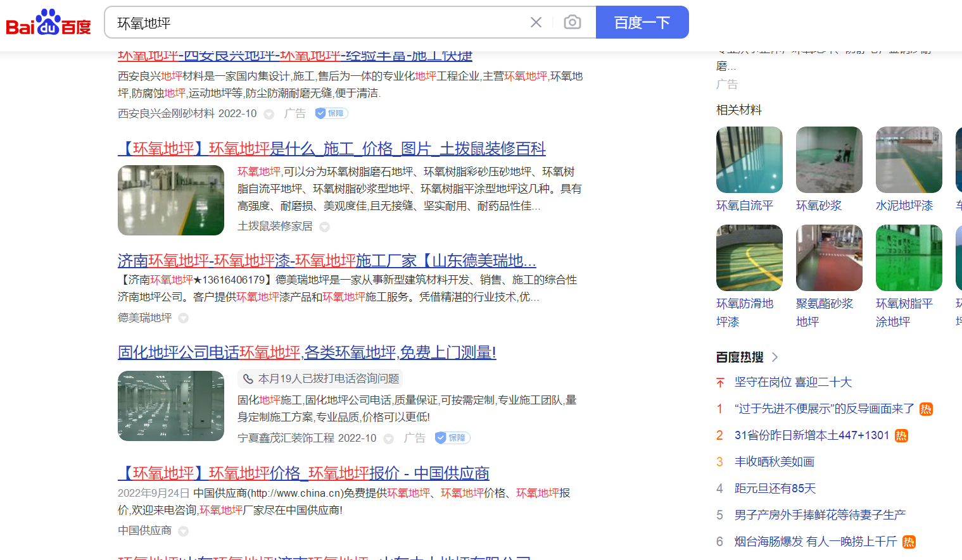Open the 济南环氧地坪 德美瑞 result link
Screen dimensions: 962x560
point(327,261)
